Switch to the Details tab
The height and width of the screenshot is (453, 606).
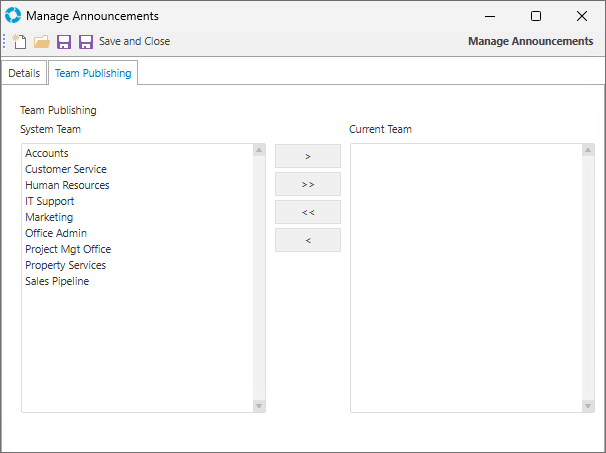click(24, 74)
